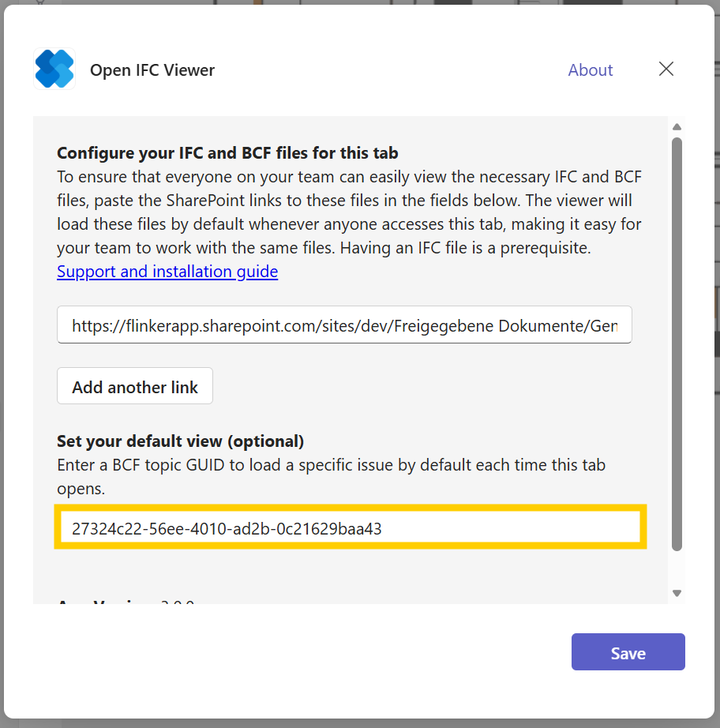Click the Open IFC Viewer title
Image resolution: width=720 pixels, height=728 pixels.
(x=152, y=69)
